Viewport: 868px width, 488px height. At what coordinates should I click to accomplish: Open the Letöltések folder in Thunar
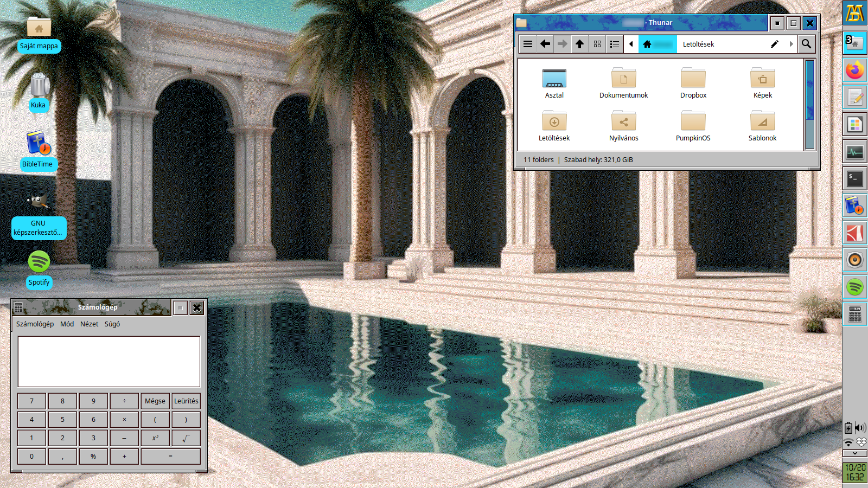coord(554,125)
